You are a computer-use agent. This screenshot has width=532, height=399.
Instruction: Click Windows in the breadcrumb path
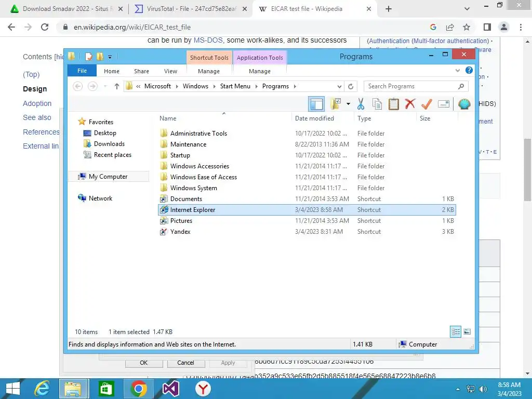(x=195, y=86)
